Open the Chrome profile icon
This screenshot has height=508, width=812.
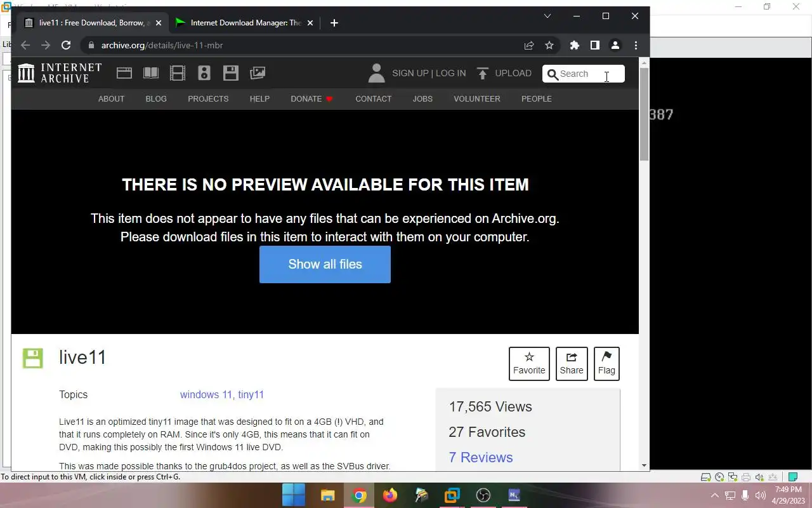(615, 45)
